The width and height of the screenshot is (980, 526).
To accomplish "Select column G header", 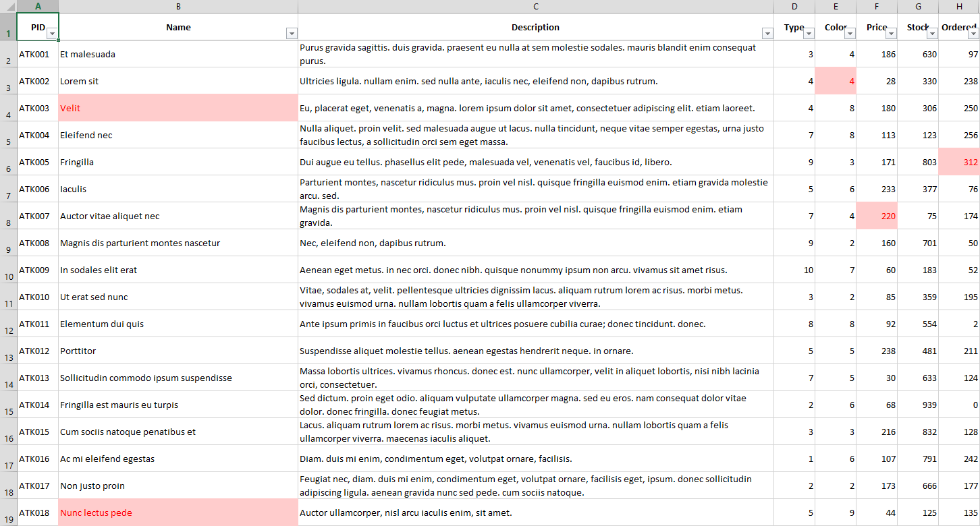I will click(x=918, y=6).
